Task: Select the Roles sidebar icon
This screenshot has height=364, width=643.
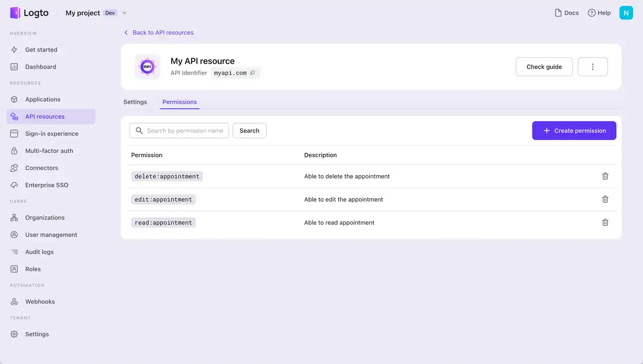Action: tap(15, 269)
